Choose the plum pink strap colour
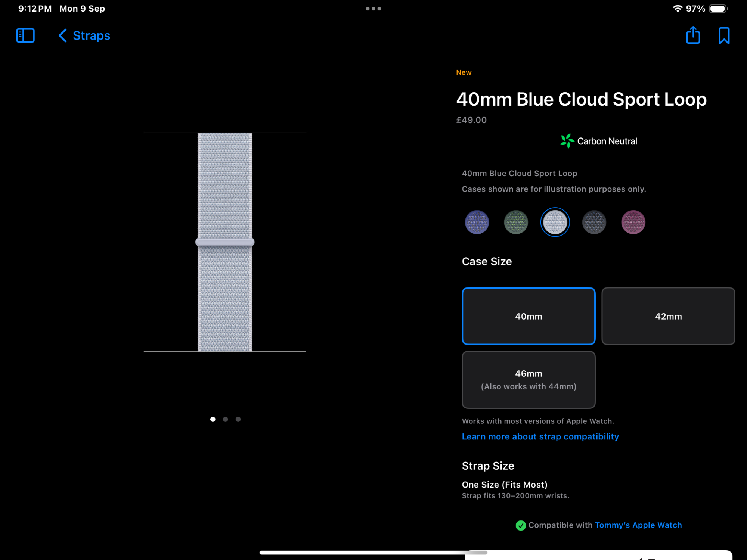 [633, 223]
